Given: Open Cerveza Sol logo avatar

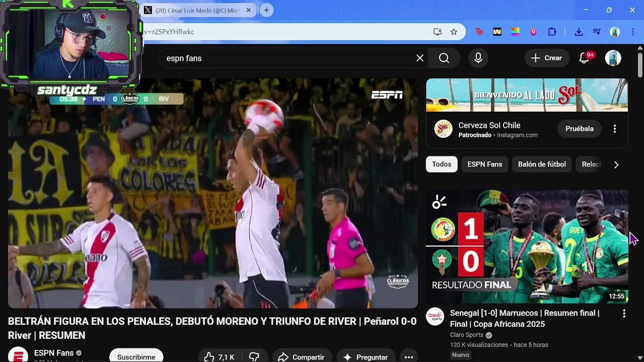Looking at the screenshot, I should (443, 129).
